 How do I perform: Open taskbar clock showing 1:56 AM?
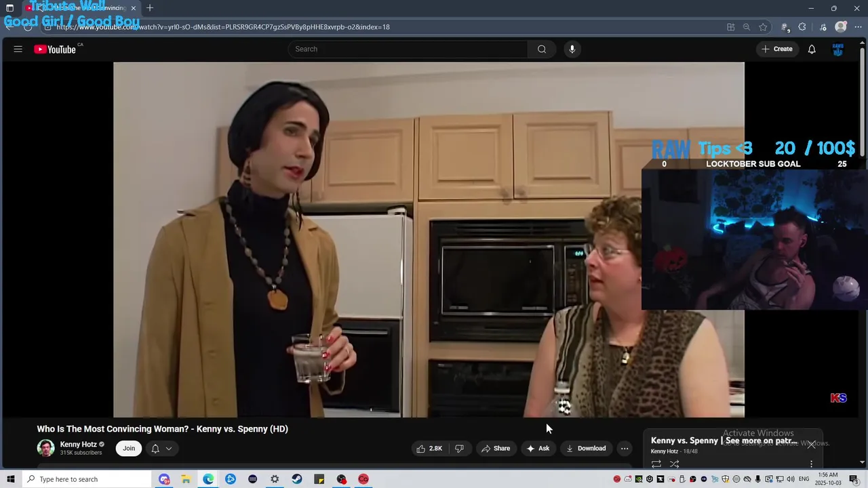(x=828, y=479)
